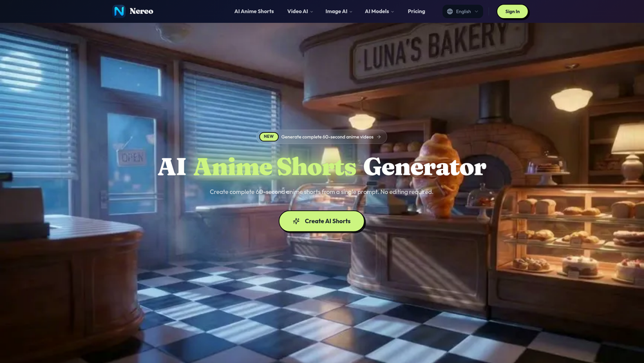Screen dimensions: 644x363
Task: Open the Nereo brand name link
Action: pyautogui.click(x=141, y=11)
